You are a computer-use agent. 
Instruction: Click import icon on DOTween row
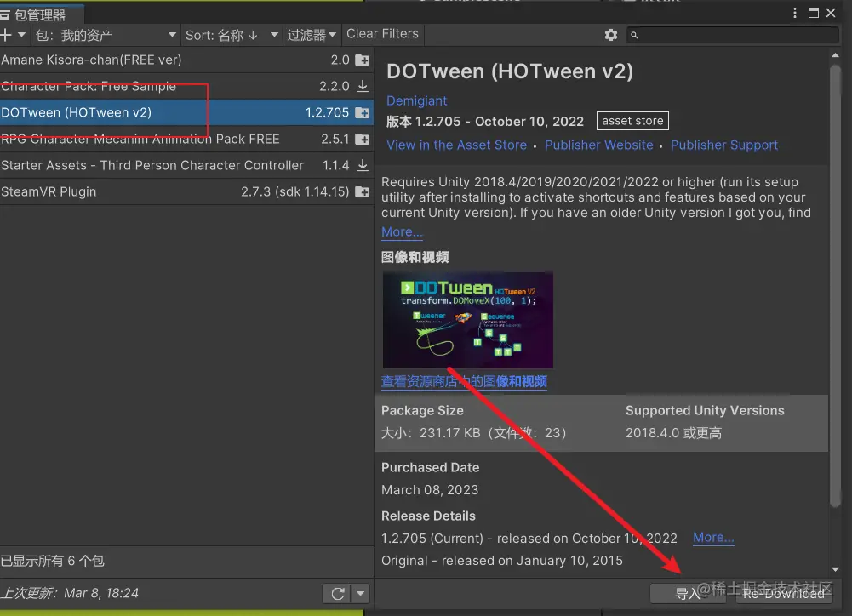tap(363, 113)
